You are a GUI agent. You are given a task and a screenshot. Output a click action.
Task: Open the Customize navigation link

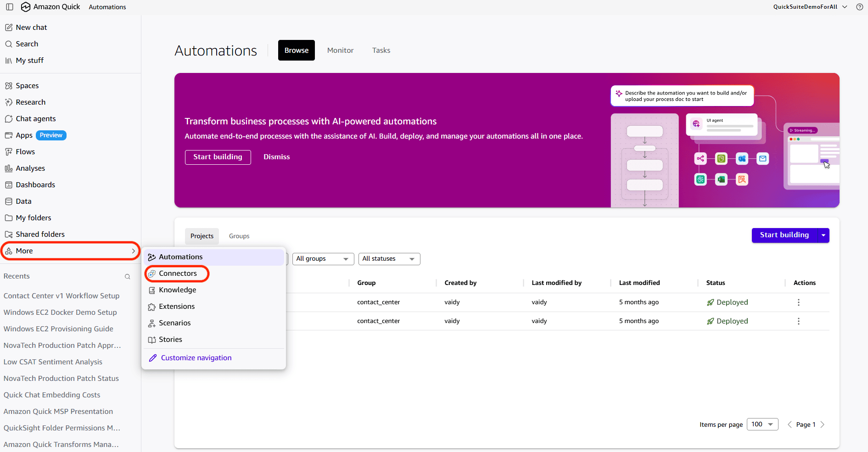click(x=196, y=358)
